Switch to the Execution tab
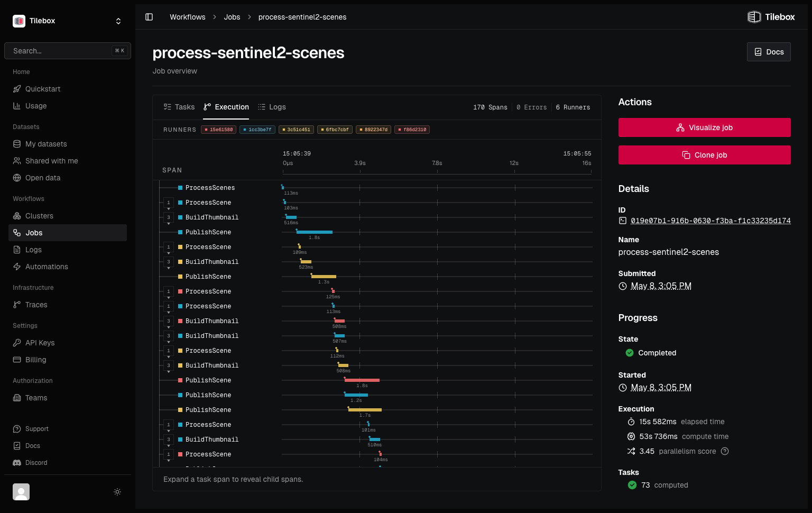This screenshot has width=812, height=513. [226, 107]
